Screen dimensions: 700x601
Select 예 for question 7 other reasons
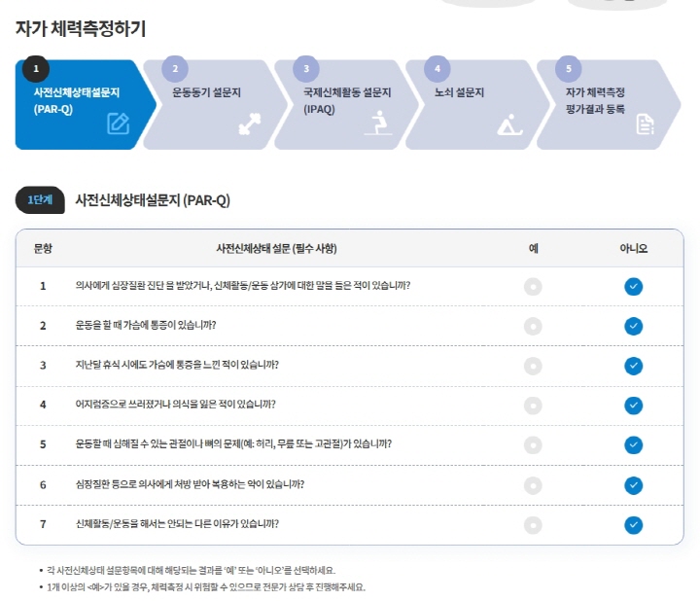pyautogui.click(x=533, y=525)
